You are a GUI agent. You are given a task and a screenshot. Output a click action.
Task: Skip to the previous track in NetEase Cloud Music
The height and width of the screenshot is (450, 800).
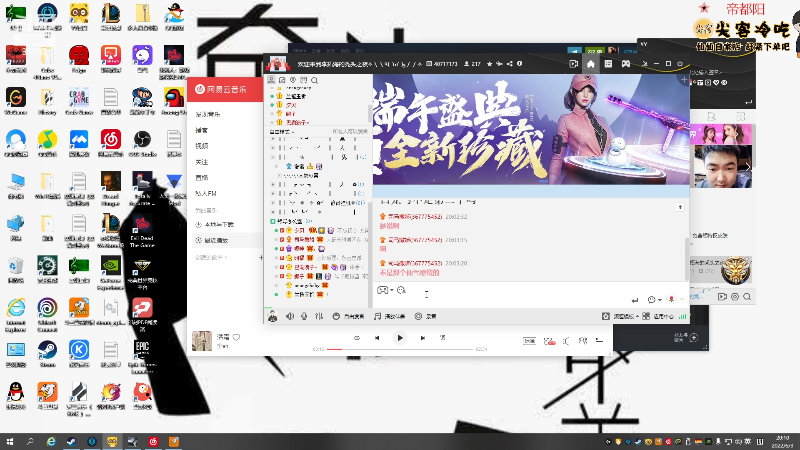pyautogui.click(x=377, y=338)
